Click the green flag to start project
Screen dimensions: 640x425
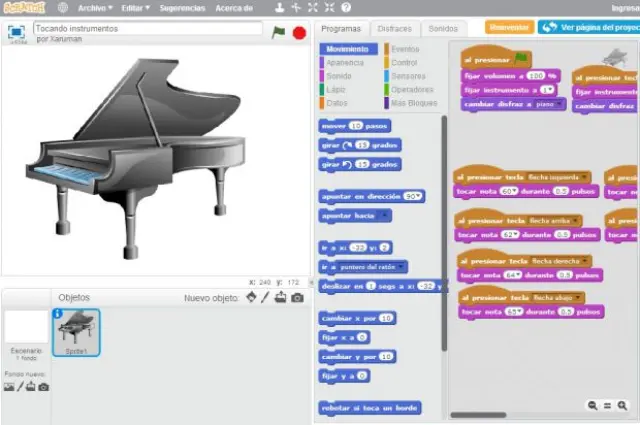coord(279,32)
